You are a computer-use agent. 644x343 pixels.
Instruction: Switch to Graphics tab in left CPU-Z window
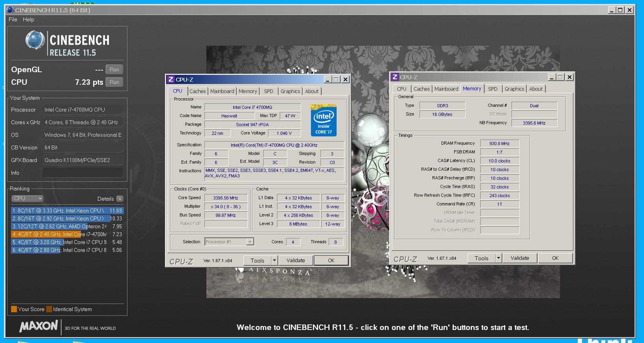coord(290,91)
